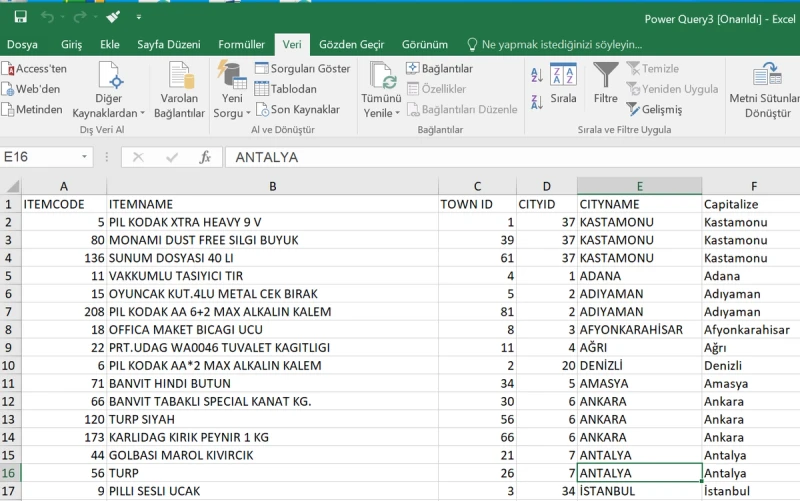Click Sorguları Göster

pyautogui.click(x=303, y=68)
